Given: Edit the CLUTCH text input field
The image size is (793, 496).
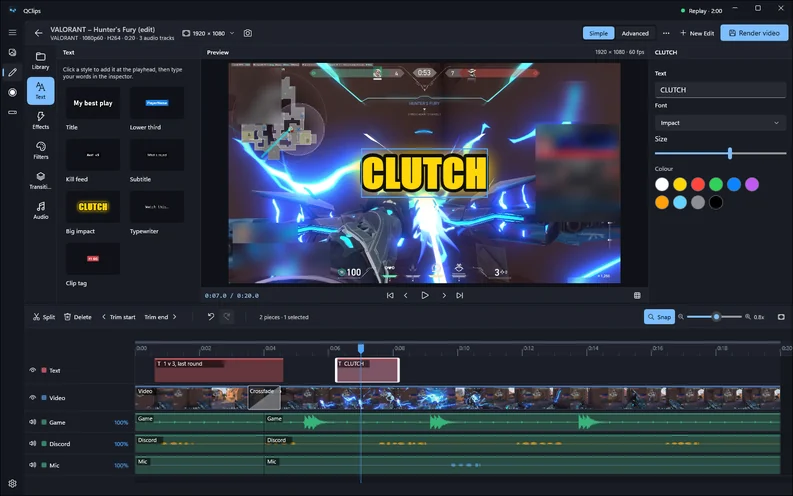Looking at the screenshot, I should tap(720, 90).
